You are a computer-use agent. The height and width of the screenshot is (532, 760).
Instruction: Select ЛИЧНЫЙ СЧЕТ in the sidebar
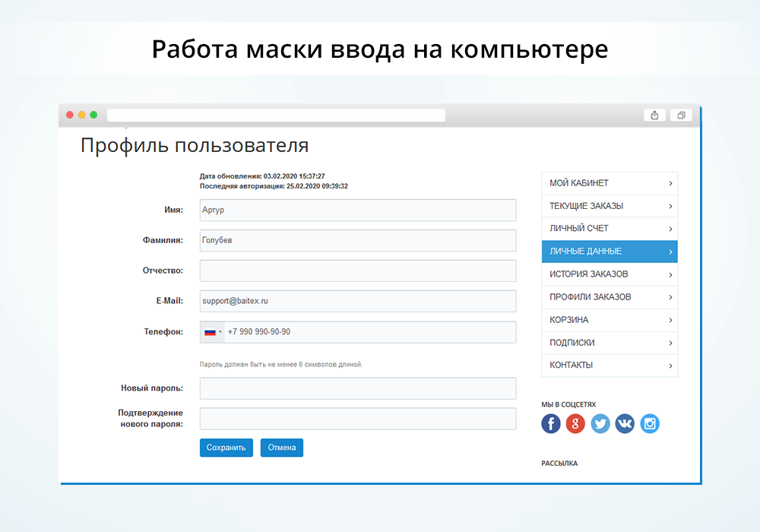pos(600,229)
